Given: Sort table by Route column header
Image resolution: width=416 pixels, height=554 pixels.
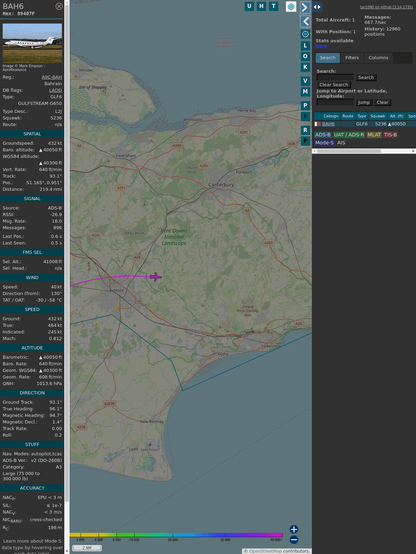Looking at the screenshot, I should (348, 116).
